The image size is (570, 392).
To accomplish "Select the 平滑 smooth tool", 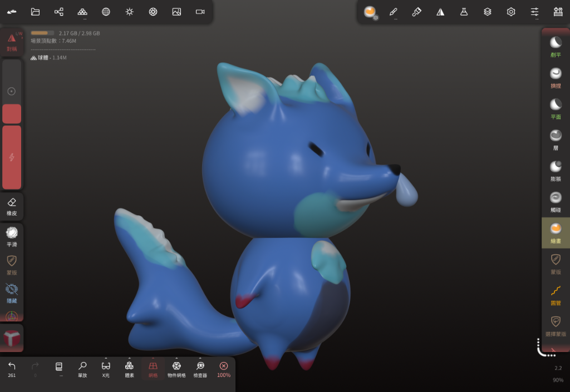I will [12, 237].
